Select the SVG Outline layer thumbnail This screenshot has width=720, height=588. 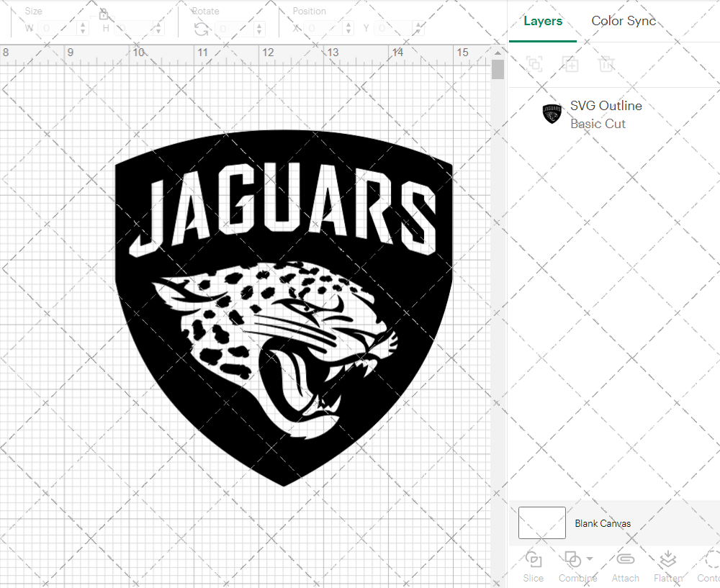coord(552,114)
